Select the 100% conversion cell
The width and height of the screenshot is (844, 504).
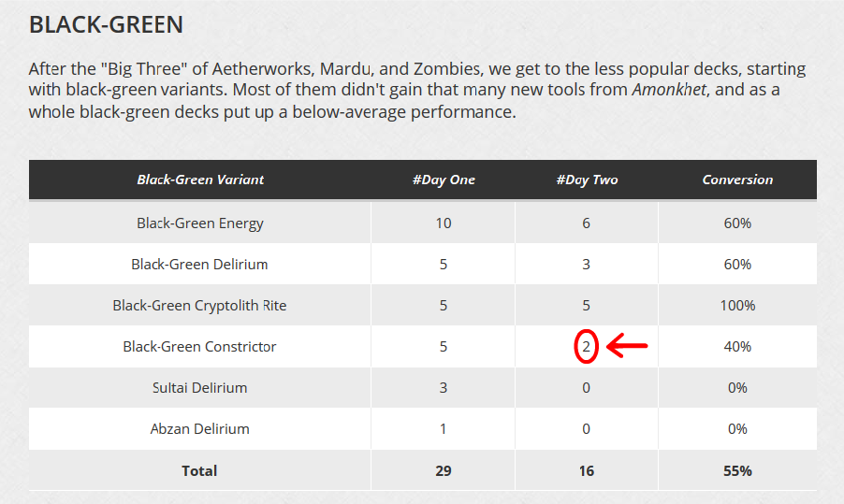(737, 306)
